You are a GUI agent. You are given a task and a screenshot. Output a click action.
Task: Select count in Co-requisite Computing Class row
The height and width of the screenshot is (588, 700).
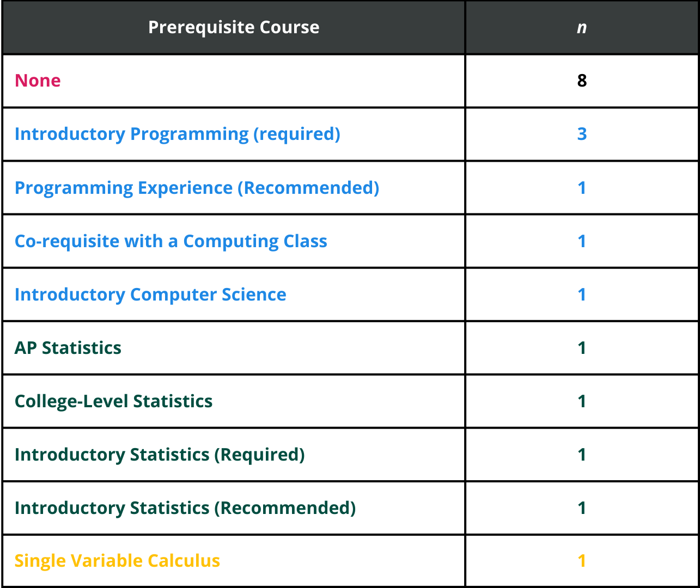pos(582,241)
